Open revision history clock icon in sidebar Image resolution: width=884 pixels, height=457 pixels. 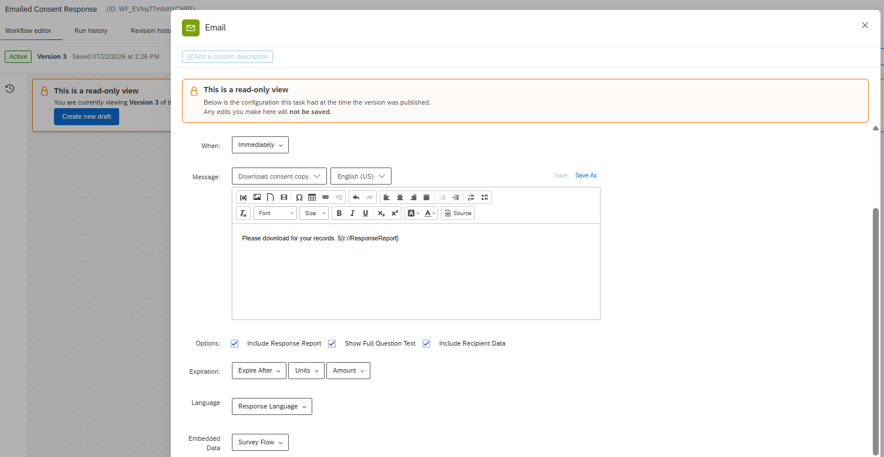click(9, 89)
